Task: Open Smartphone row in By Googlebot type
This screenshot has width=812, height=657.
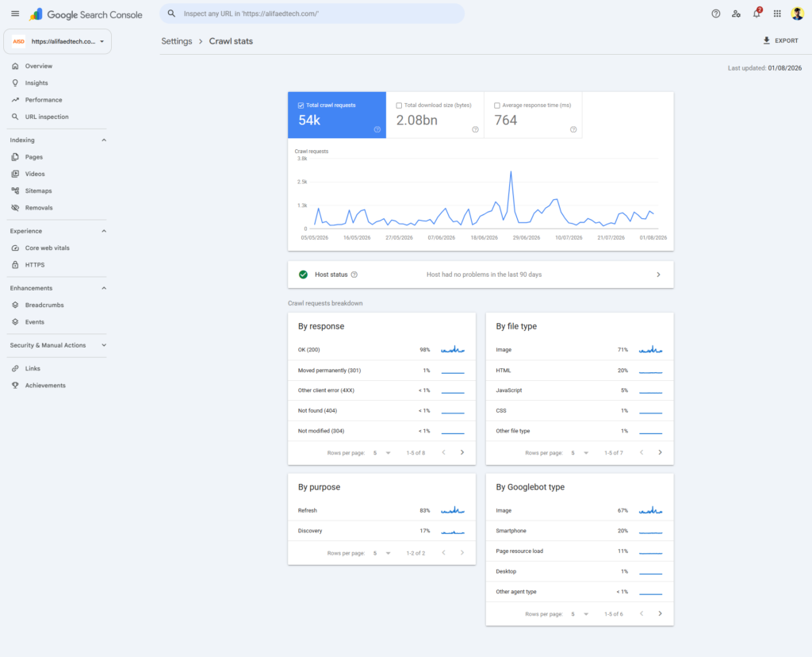Action: [580, 531]
